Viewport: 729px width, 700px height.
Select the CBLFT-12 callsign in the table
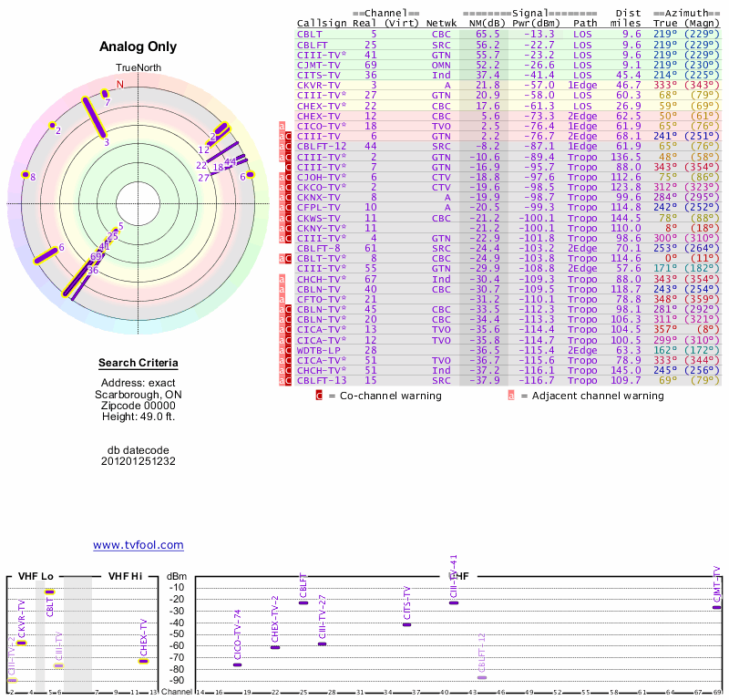[322, 147]
